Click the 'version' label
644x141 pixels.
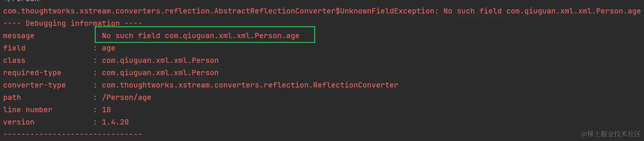click(19, 122)
